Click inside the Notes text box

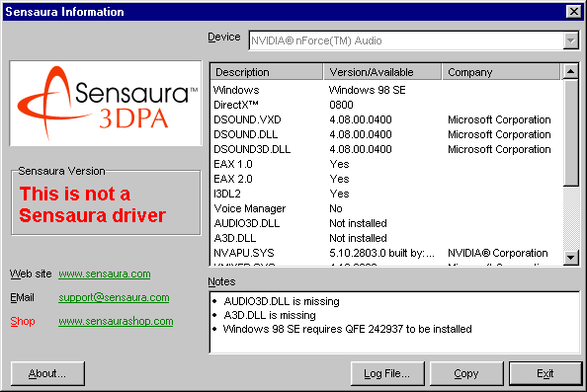[394, 322]
